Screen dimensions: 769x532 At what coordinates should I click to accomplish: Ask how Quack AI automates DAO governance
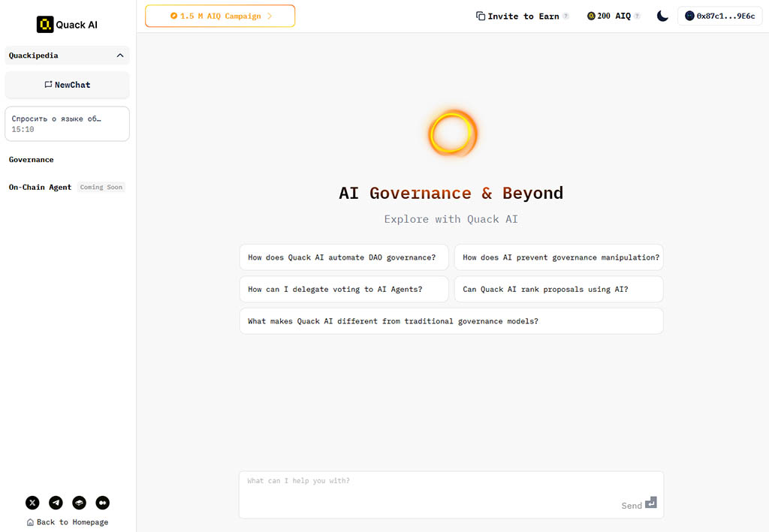[344, 257]
